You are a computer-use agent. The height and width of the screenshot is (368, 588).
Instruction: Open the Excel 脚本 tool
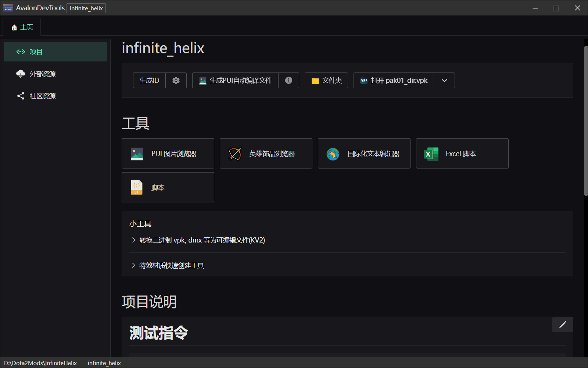point(462,153)
